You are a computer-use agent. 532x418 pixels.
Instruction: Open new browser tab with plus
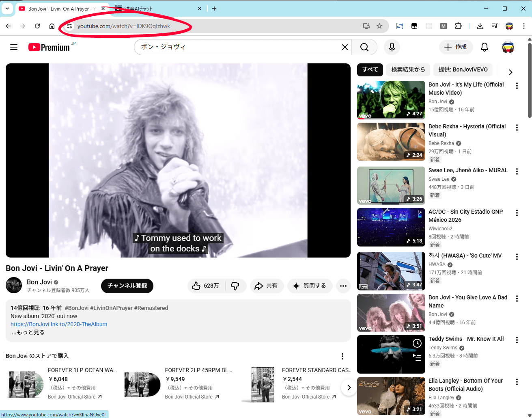(x=214, y=9)
